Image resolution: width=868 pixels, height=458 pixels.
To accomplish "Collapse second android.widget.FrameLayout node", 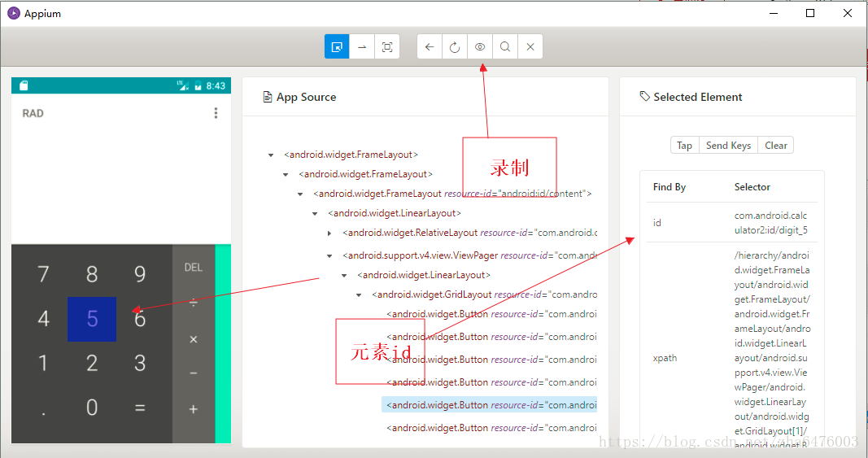I will point(286,174).
